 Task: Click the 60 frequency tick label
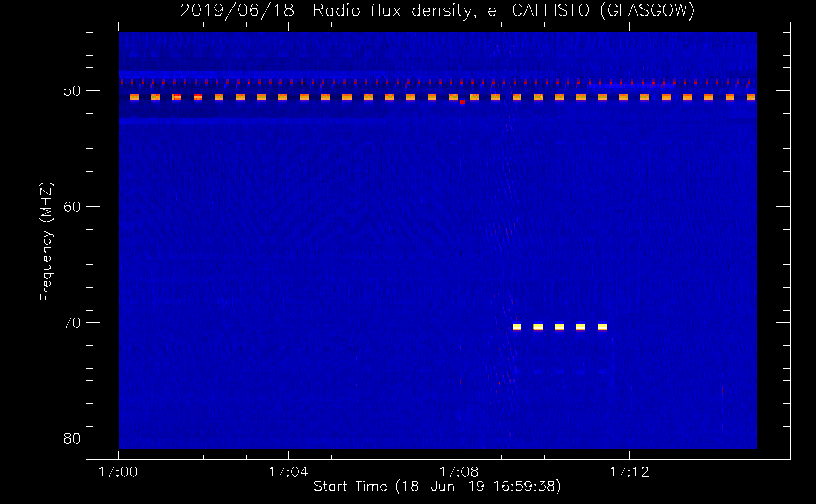pos(72,207)
